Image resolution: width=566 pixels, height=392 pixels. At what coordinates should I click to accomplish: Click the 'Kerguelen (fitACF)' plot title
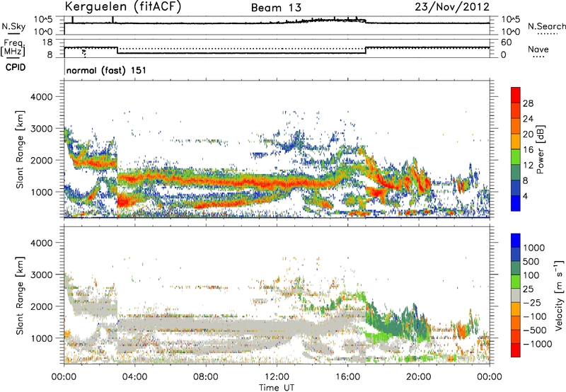click(x=122, y=7)
